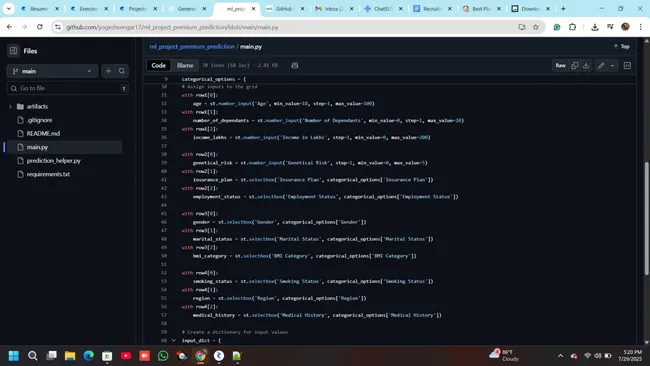Screen dimensions: 650x366
Task: Open a new browser tab
Action: click(563, 8)
